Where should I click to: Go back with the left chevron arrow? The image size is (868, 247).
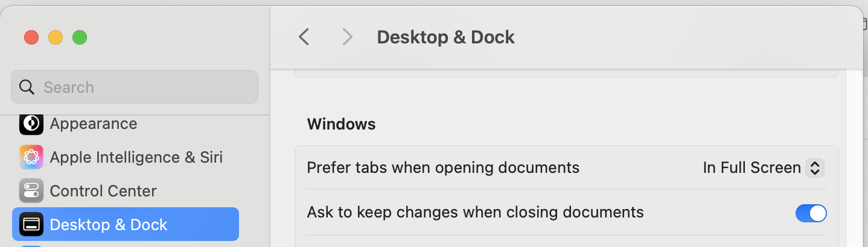(x=304, y=37)
